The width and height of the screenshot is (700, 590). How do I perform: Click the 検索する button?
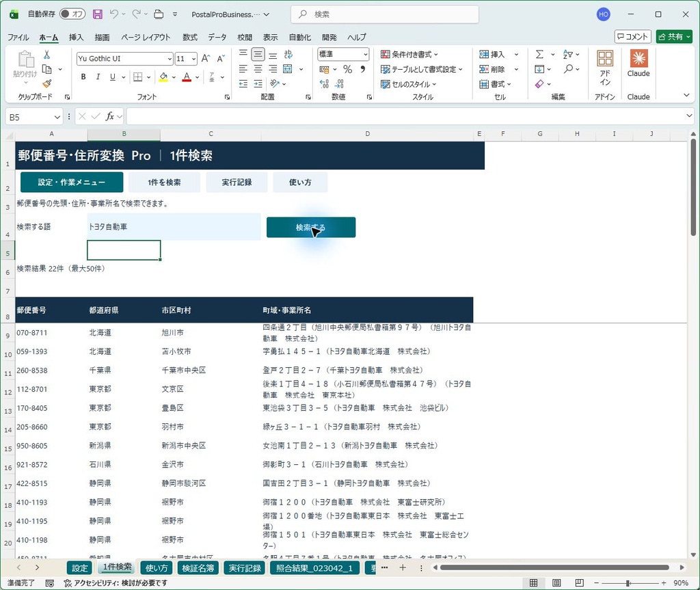[311, 228]
